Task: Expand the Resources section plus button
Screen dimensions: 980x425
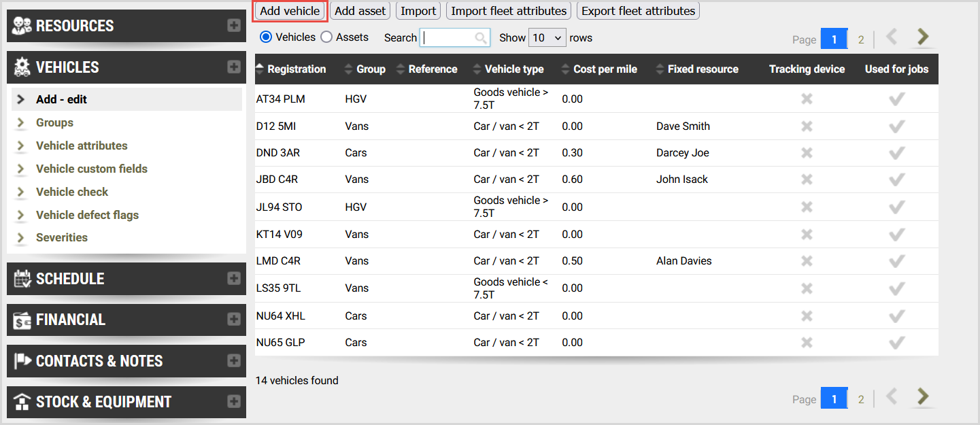Action: [x=234, y=26]
